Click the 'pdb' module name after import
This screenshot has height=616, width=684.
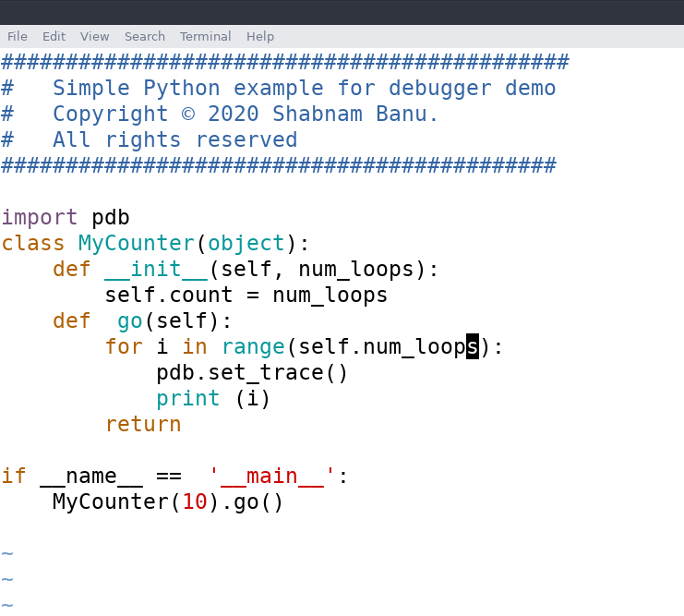[111, 217]
